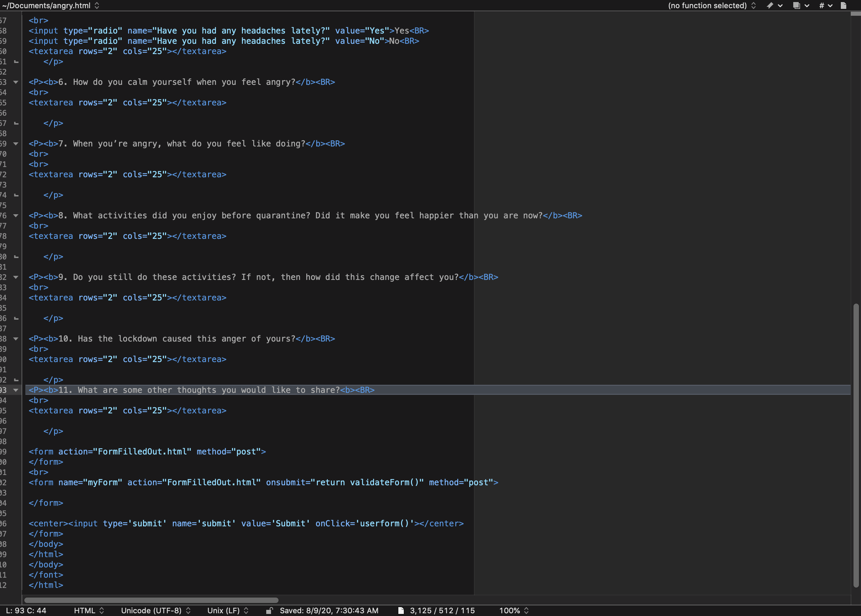This screenshot has width=861, height=616.
Task: Open the Unix (LF) line endings menu
Action: pyautogui.click(x=228, y=610)
